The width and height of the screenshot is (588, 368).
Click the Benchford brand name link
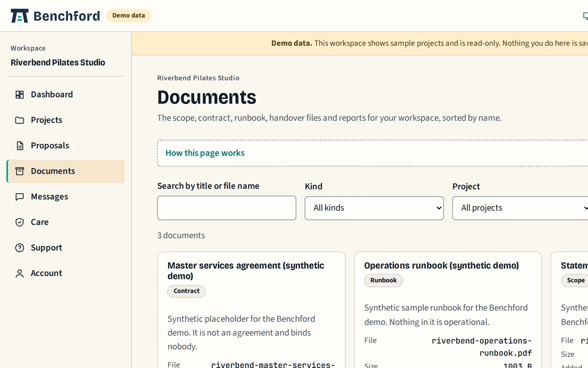(67, 16)
